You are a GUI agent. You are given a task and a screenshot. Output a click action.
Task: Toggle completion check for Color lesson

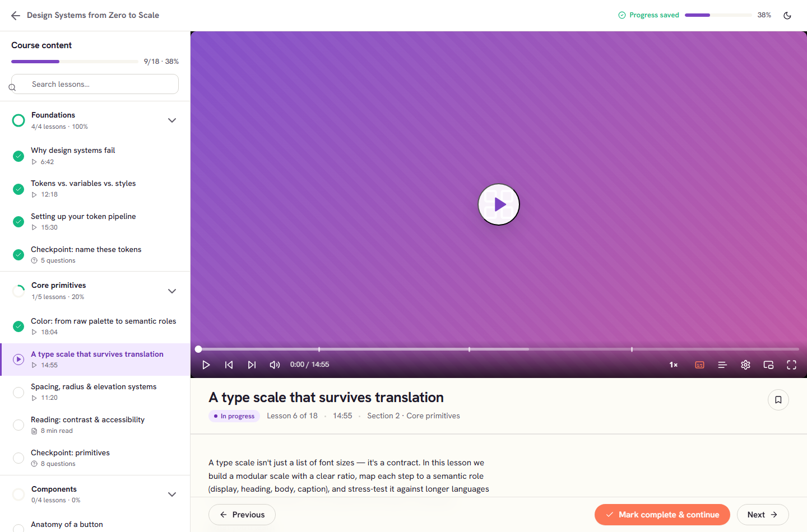[18, 326]
